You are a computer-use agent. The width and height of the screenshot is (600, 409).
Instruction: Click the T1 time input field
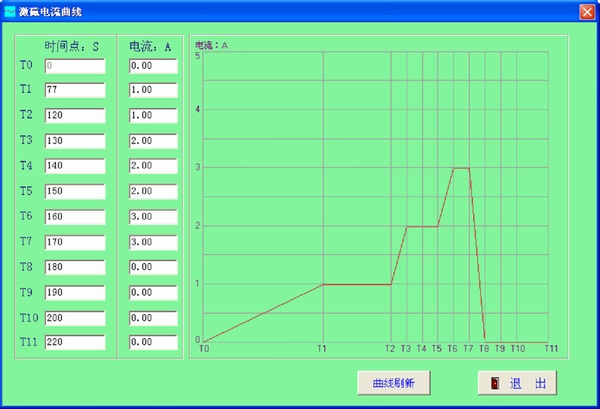(74, 90)
